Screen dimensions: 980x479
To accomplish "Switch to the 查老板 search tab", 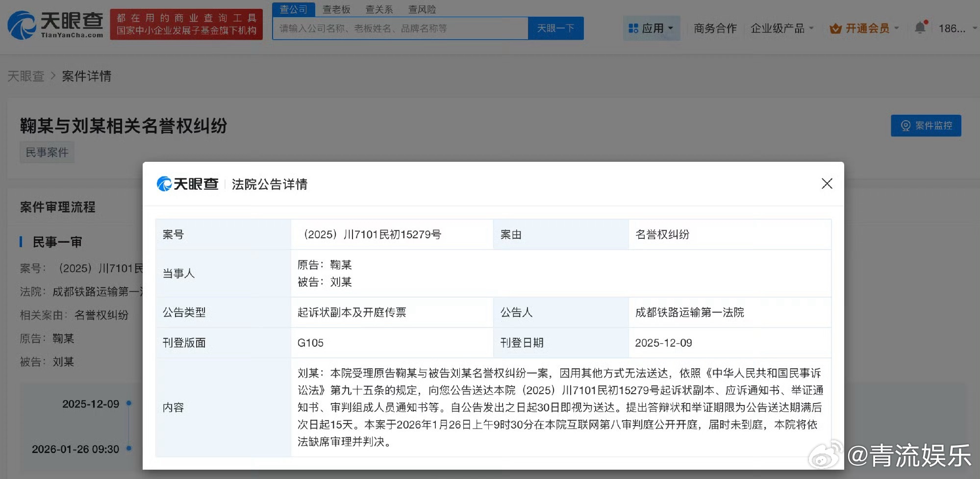I will 336,9.
